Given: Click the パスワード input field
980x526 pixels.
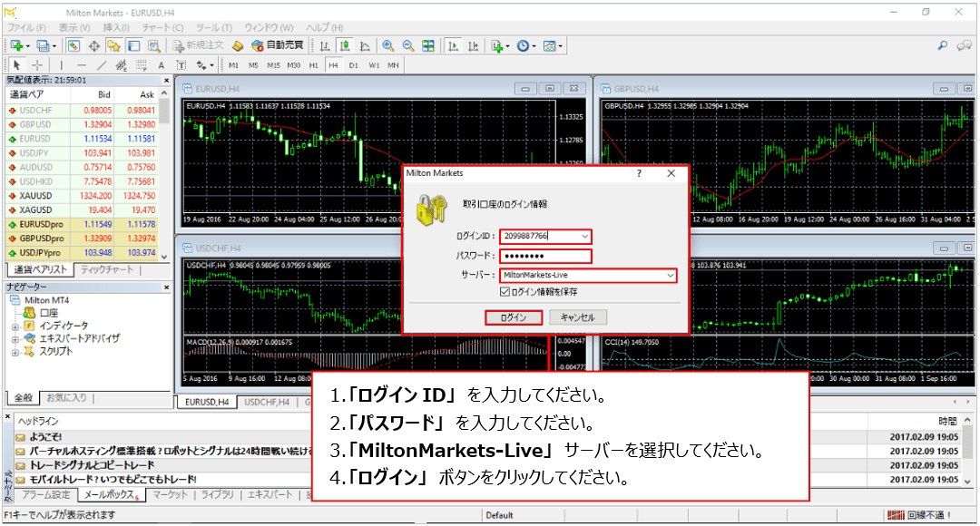Looking at the screenshot, I should point(545,256).
